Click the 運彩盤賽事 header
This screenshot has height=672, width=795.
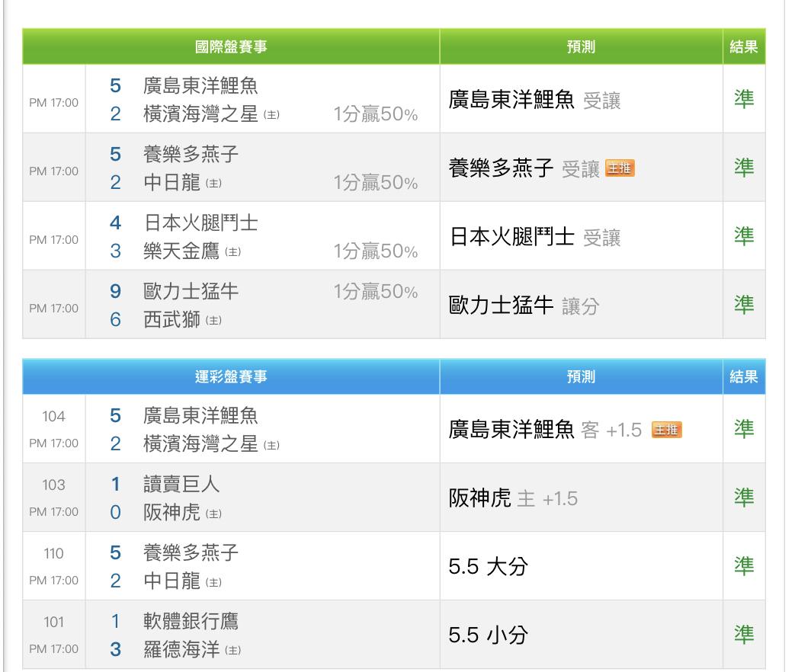point(231,376)
